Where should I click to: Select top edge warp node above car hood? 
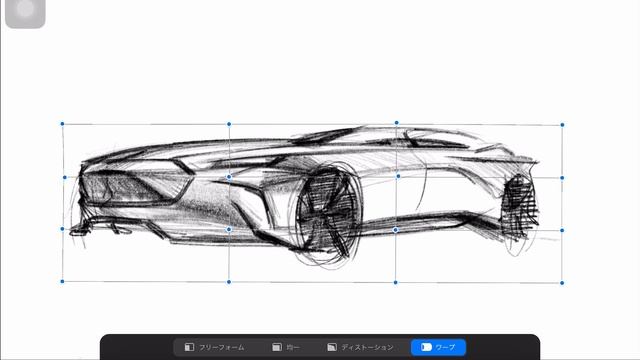(229, 124)
